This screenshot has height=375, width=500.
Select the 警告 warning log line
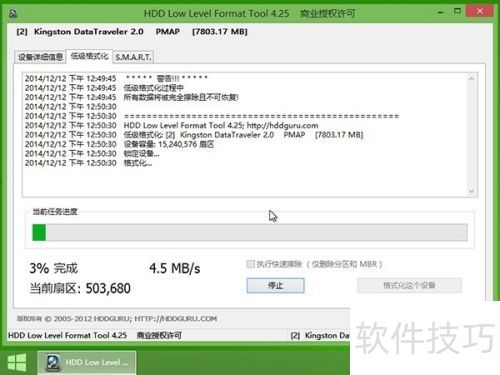pyautogui.click(x=116, y=79)
